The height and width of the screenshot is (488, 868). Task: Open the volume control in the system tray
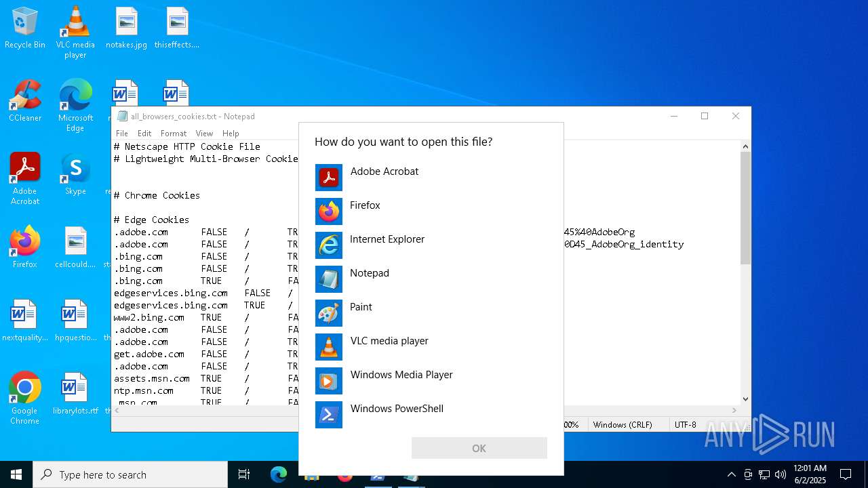[781, 474]
